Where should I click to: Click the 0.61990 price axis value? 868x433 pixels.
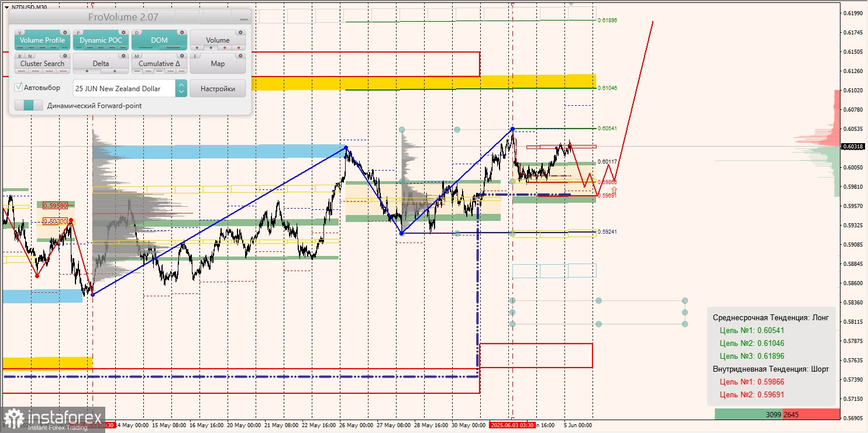click(x=853, y=13)
